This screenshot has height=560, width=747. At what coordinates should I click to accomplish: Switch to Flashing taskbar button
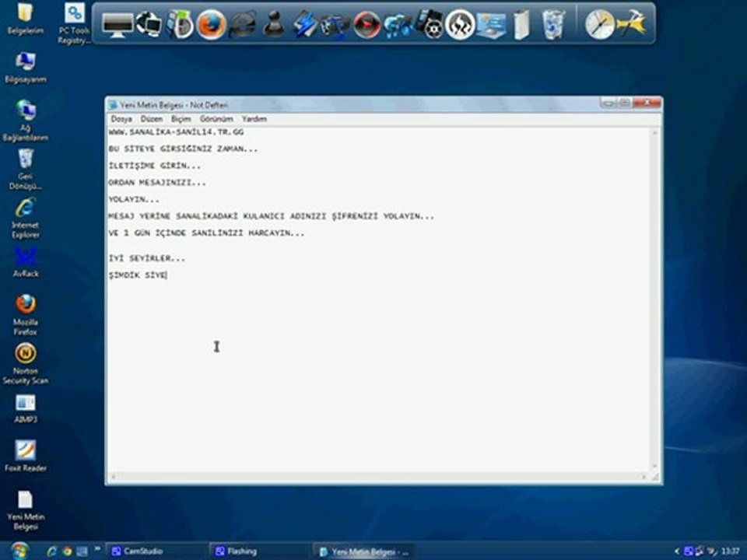click(x=260, y=551)
